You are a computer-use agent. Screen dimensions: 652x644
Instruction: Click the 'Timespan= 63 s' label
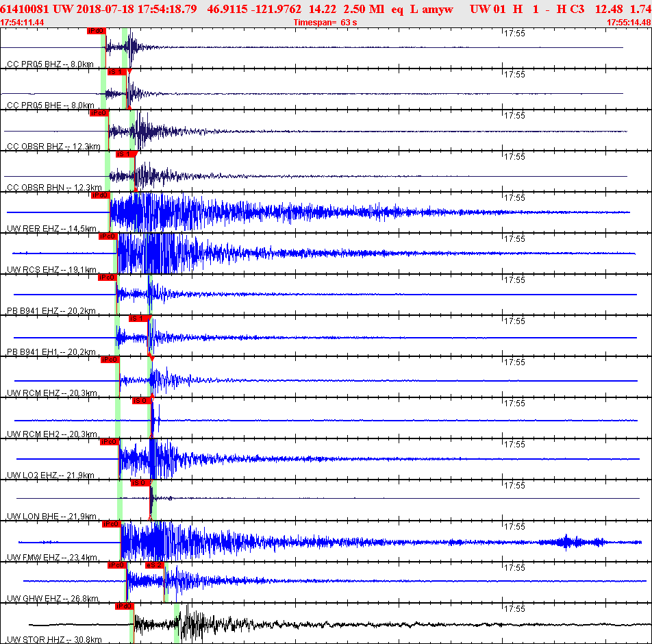(x=325, y=23)
